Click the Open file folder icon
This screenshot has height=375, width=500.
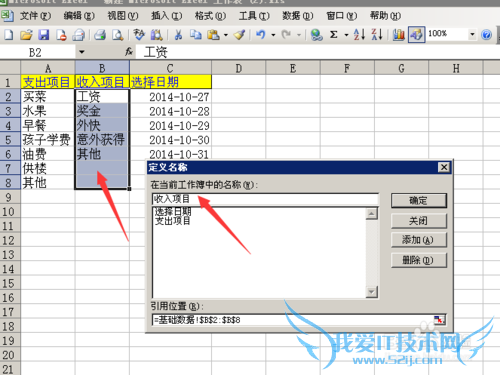click(26, 35)
